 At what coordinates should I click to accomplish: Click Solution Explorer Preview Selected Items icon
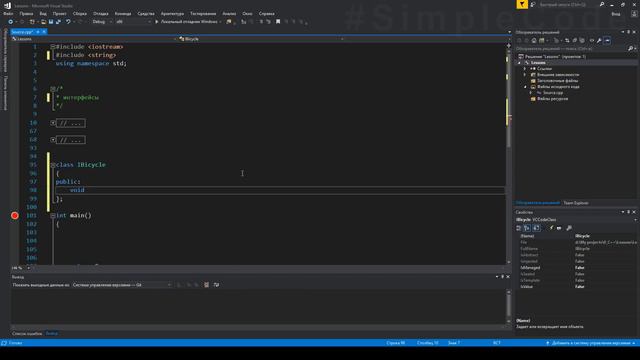607,40
